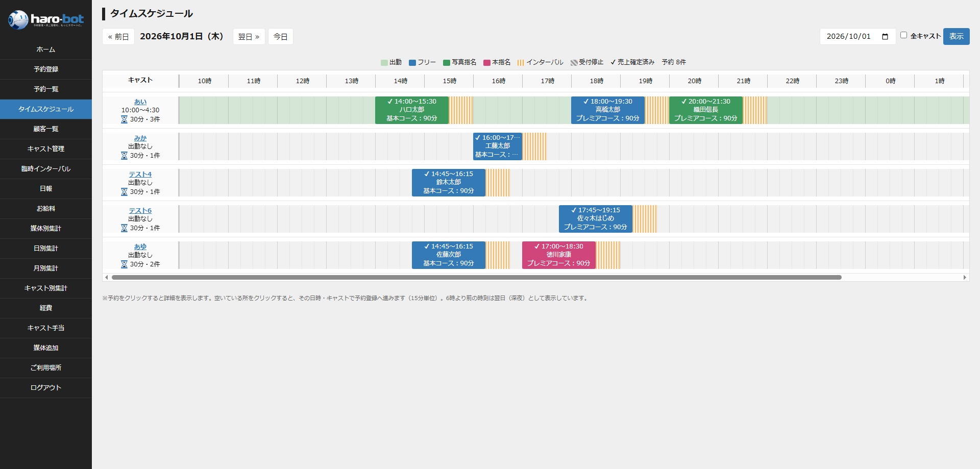Click the « 前日 button
The image size is (980, 469).
[118, 37]
